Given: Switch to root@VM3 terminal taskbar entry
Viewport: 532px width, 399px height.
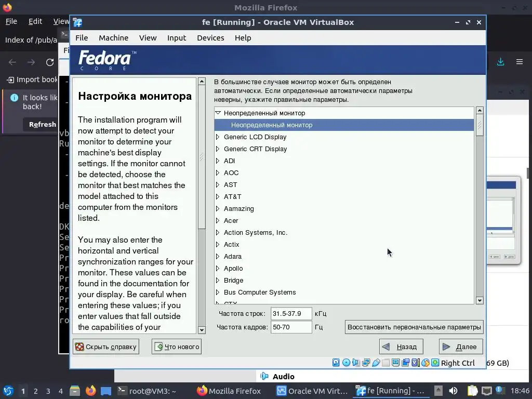Looking at the screenshot, I should click(147, 391).
